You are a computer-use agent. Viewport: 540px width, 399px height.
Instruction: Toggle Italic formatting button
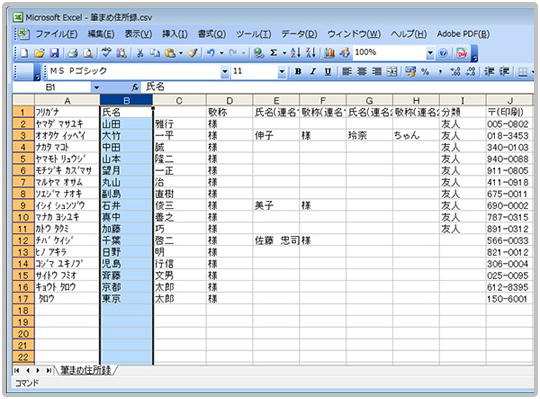tap(313, 72)
